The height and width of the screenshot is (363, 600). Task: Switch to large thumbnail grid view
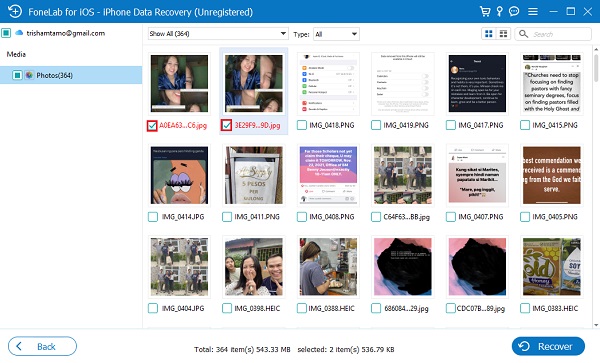click(489, 34)
